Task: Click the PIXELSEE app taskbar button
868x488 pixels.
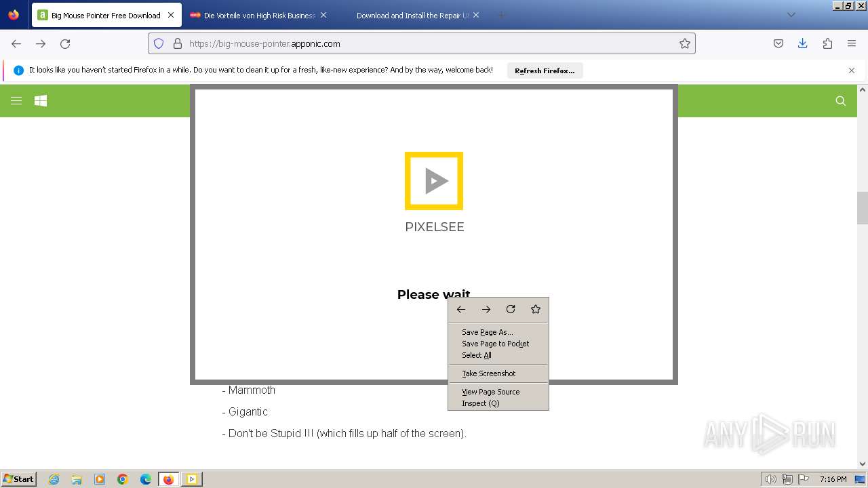Action: [192, 479]
